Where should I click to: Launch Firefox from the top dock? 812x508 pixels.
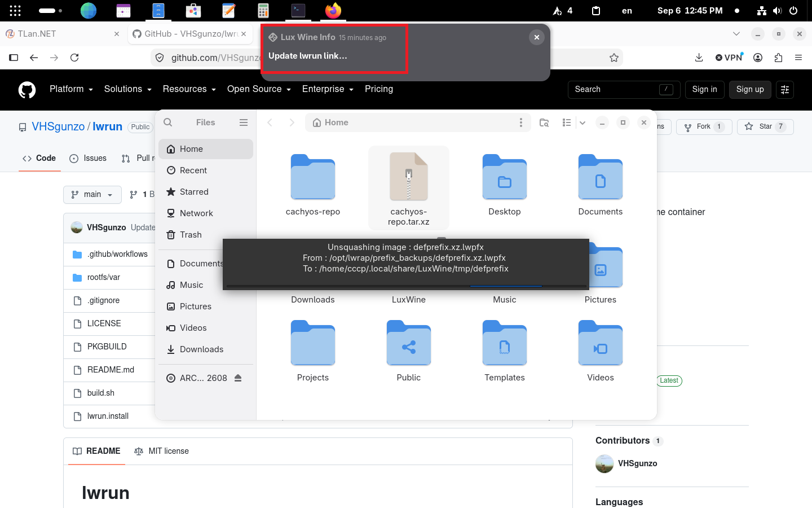tap(333, 11)
